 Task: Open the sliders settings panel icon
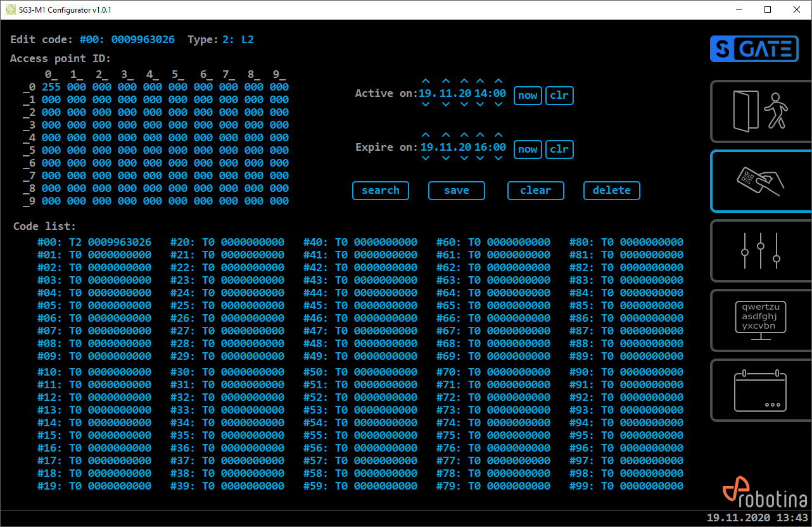tap(760, 251)
